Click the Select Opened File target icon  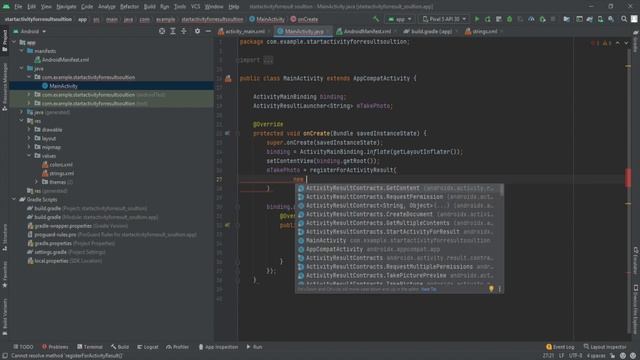(162, 31)
